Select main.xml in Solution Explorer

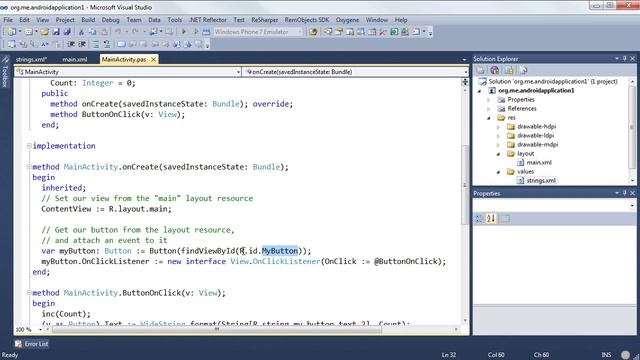point(539,162)
